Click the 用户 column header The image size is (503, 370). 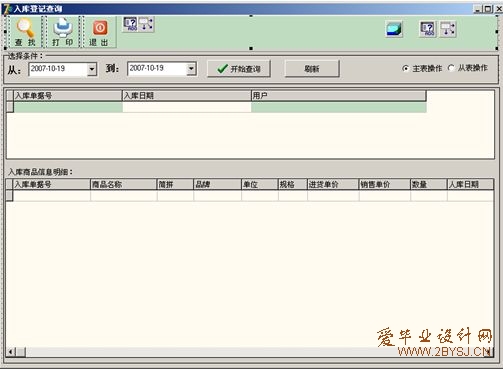coord(338,96)
